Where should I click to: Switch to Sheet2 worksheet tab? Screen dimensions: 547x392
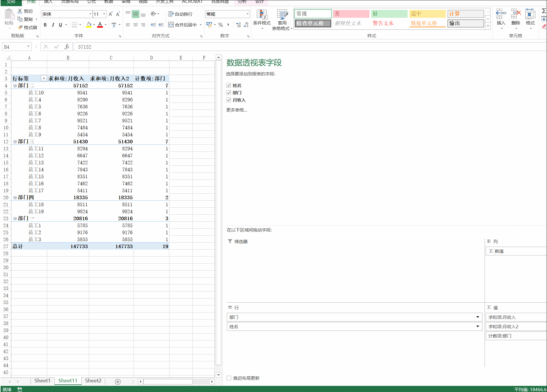tap(93, 381)
